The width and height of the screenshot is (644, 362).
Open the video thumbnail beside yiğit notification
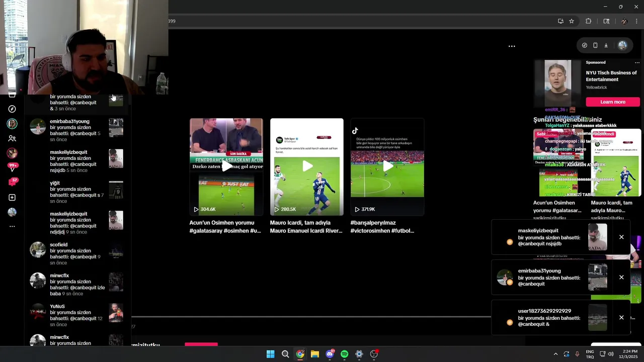(116, 190)
